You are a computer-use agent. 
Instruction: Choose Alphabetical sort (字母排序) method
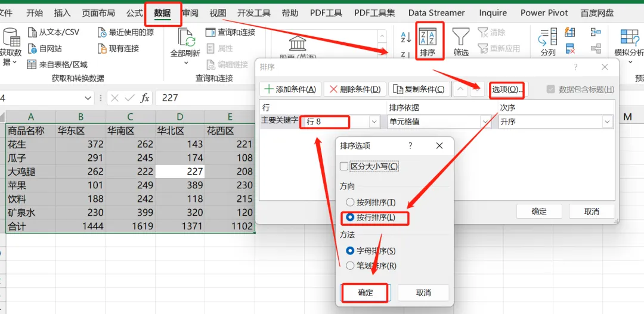point(350,250)
